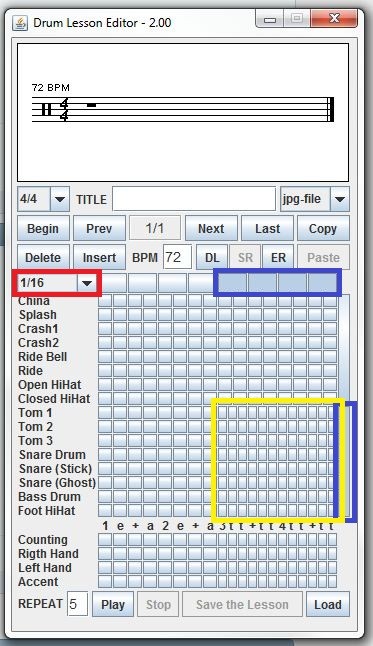
Task: Toggle China cell on beat 1
Action: [x=105, y=301]
